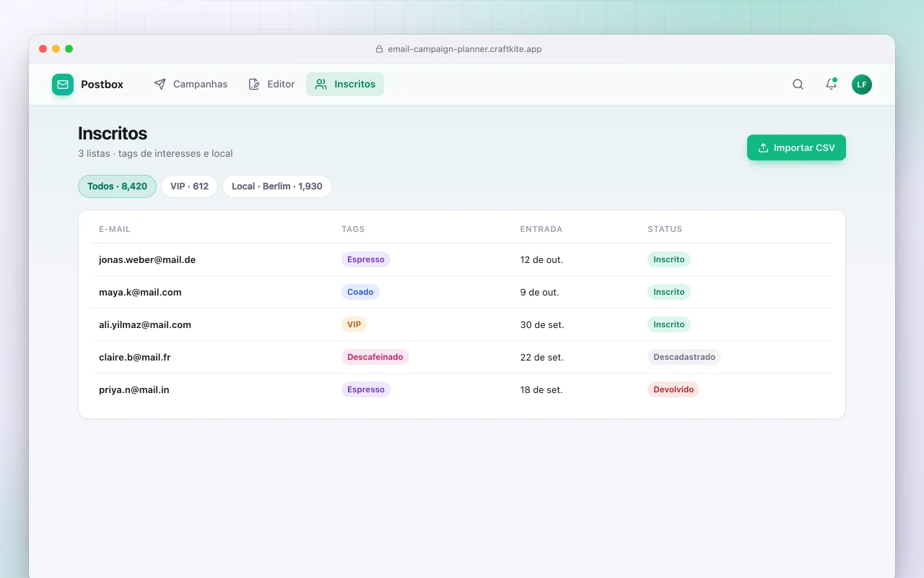Filter by Local · Berlim · 1,930 list

[x=277, y=186]
